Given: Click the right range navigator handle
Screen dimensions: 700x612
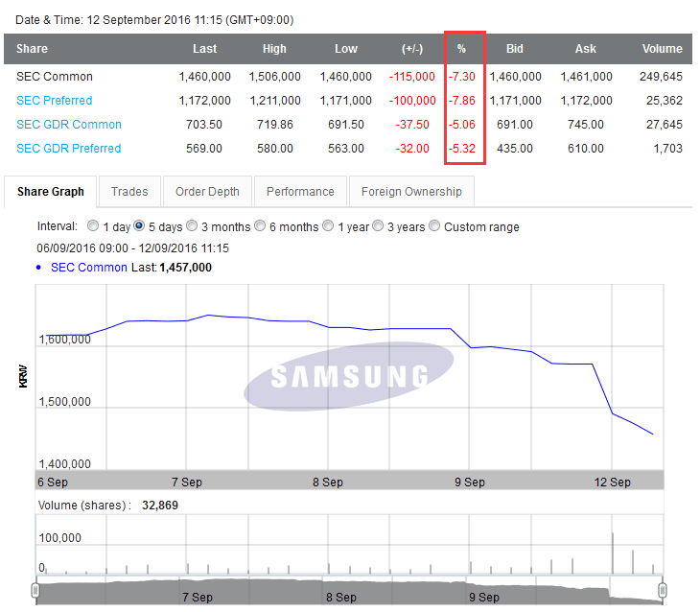Looking at the screenshot, I should (662, 589).
